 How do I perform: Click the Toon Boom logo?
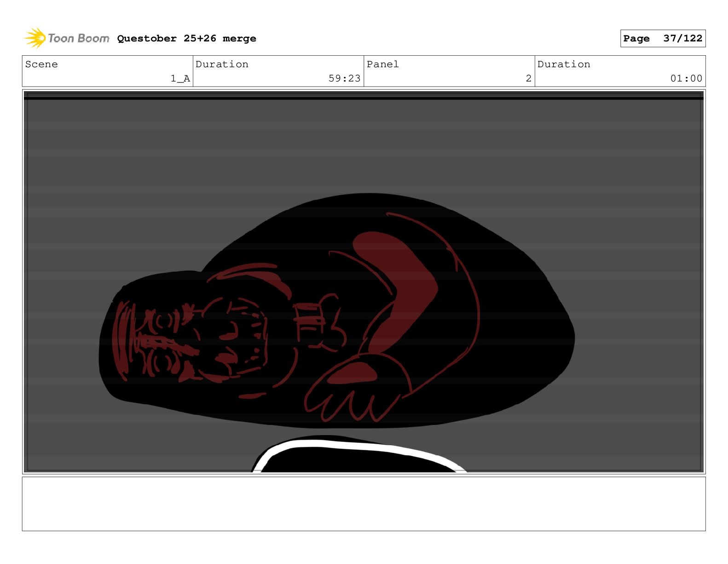67,38
